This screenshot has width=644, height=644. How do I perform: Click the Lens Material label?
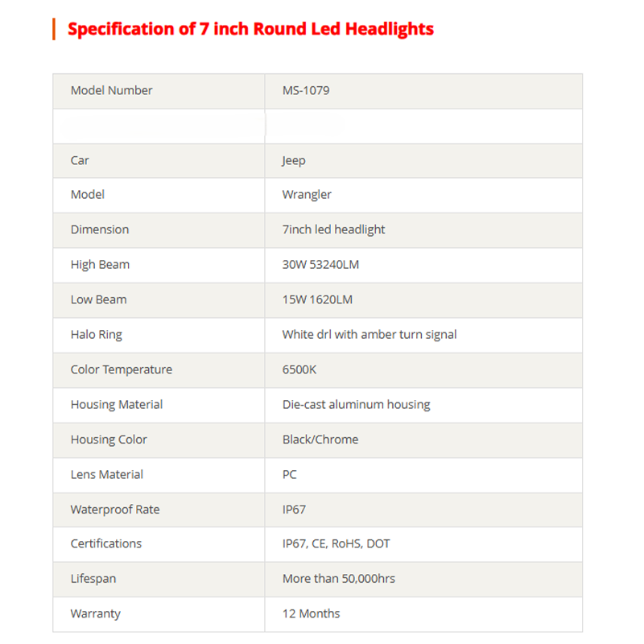coord(107,475)
